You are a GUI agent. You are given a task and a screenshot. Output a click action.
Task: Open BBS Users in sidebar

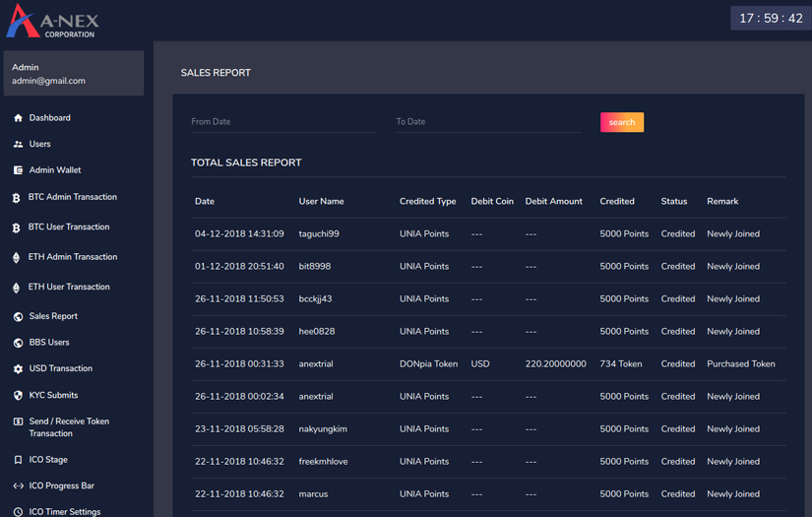click(49, 343)
